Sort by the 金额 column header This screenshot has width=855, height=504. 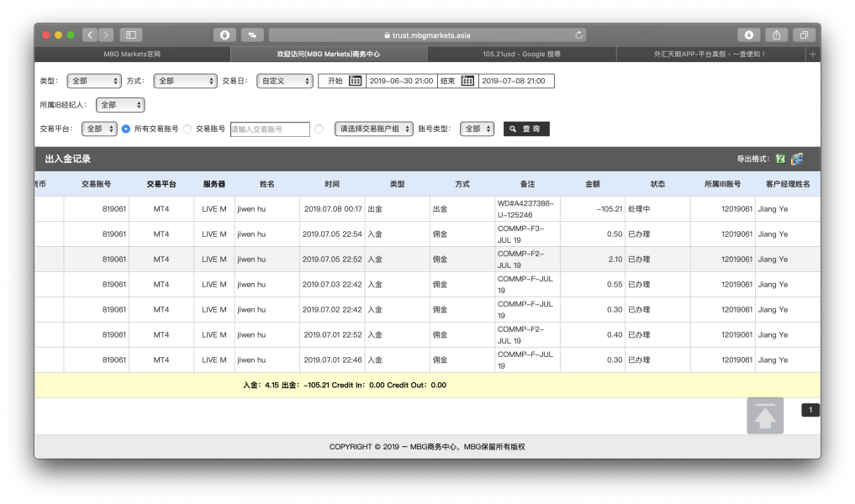pyautogui.click(x=593, y=184)
